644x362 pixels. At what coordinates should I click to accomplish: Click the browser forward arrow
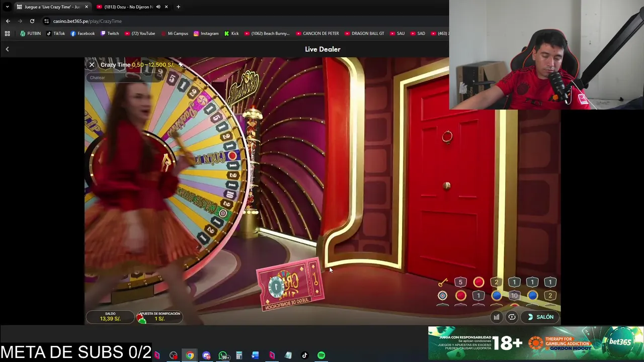tap(20, 21)
